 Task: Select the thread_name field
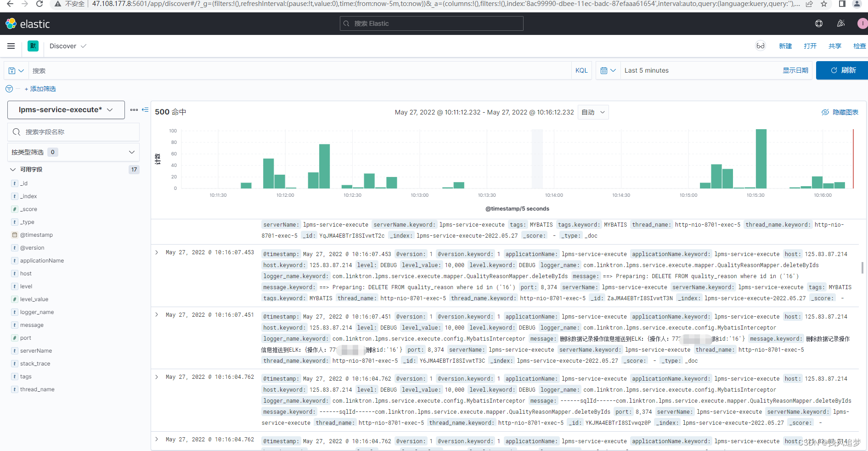37,389
